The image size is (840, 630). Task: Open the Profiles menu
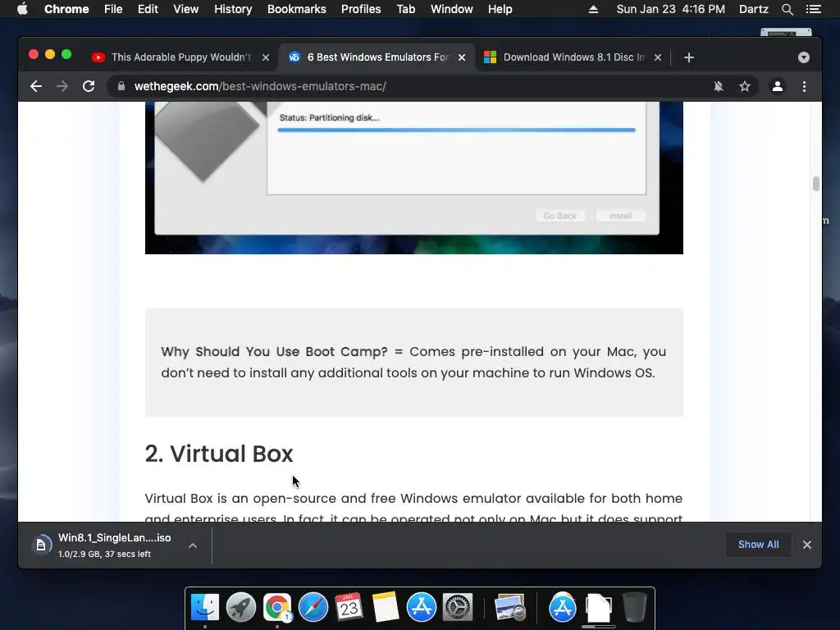361,9
